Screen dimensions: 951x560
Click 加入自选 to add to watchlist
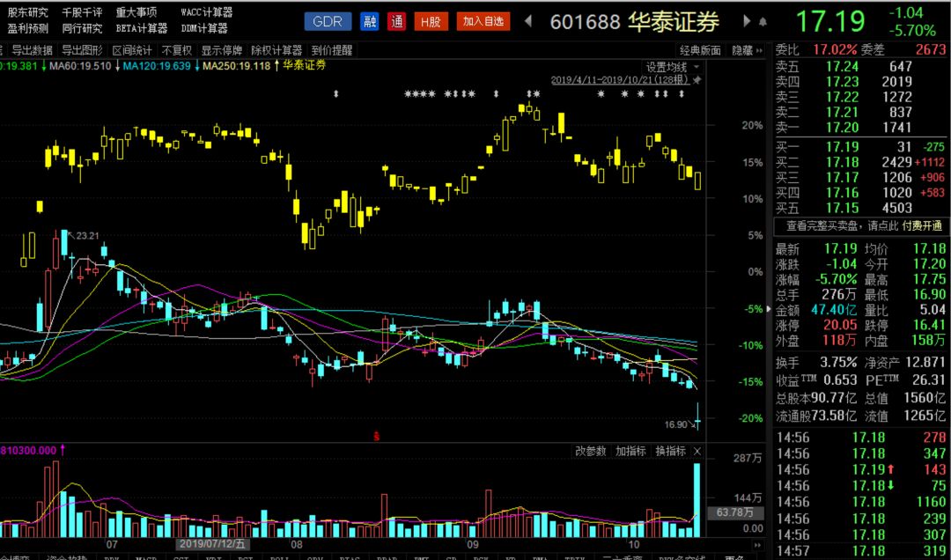tap(483, 22)
